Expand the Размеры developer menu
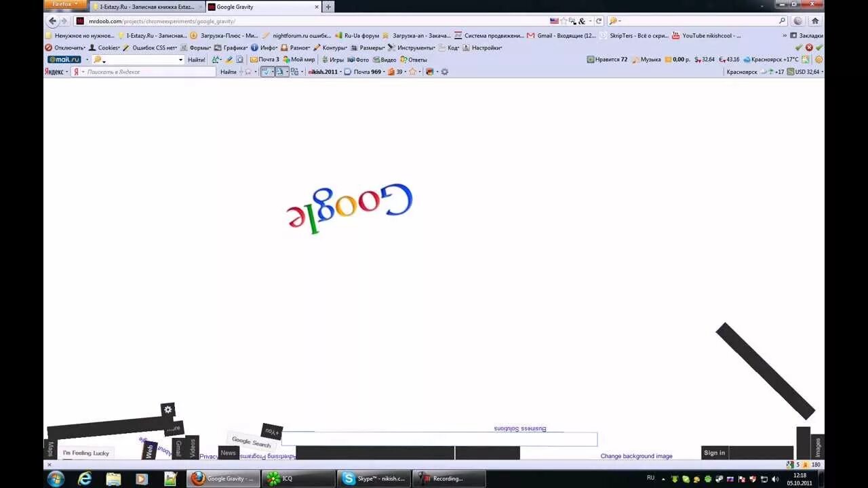This screenshot has height=488, width=868. click(368, 48)
